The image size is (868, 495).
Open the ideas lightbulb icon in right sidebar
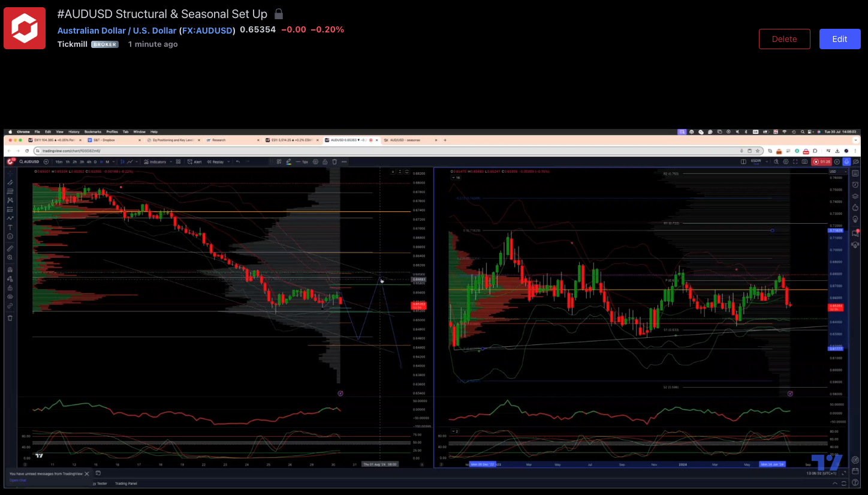tap(855, 219)
